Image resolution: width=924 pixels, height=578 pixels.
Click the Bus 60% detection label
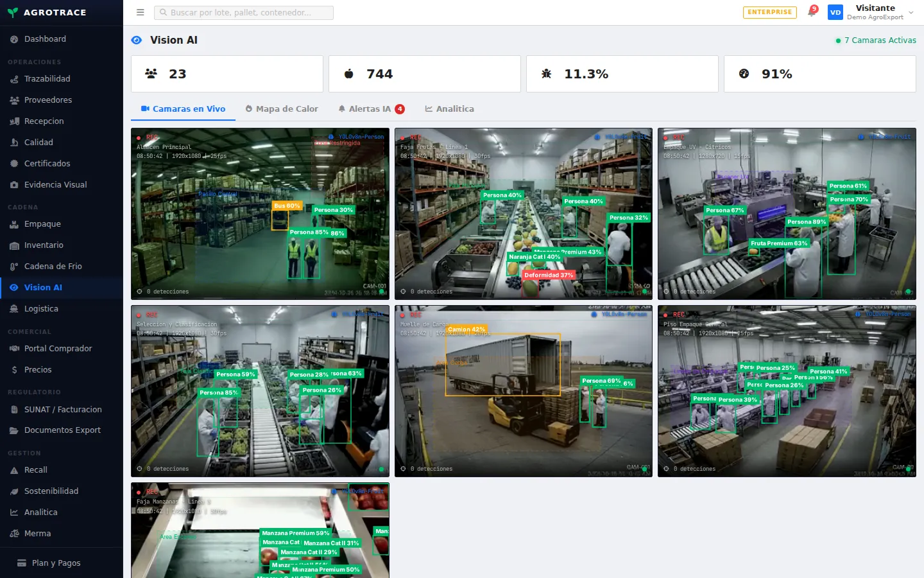287,206
